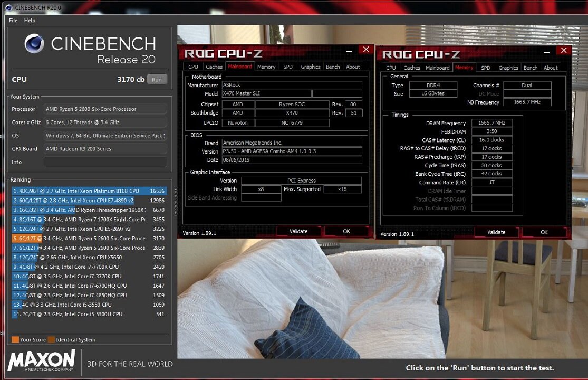Minimize the Mainboard CPU-Z window

(x=349, y=51)
